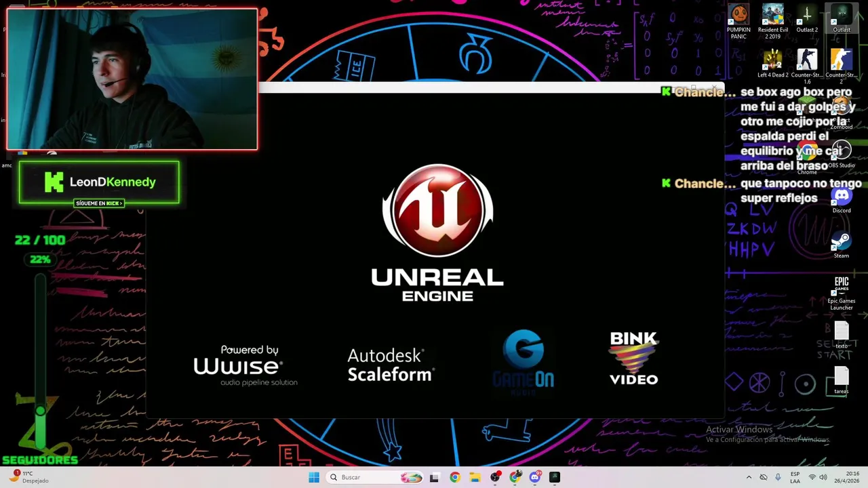
Task: Click the Unreal Engine logo in the game splash
Action: 437,232
